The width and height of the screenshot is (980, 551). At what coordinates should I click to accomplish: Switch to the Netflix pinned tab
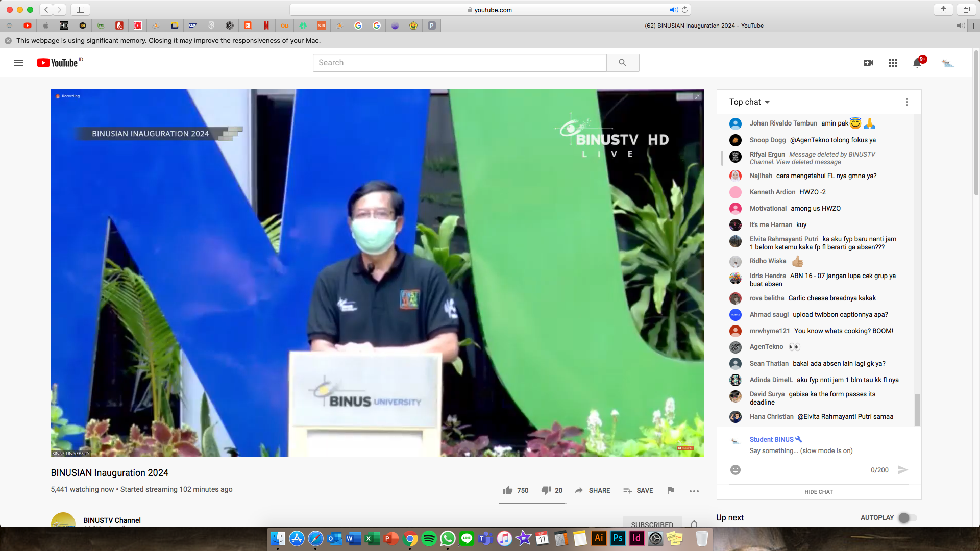266,26
